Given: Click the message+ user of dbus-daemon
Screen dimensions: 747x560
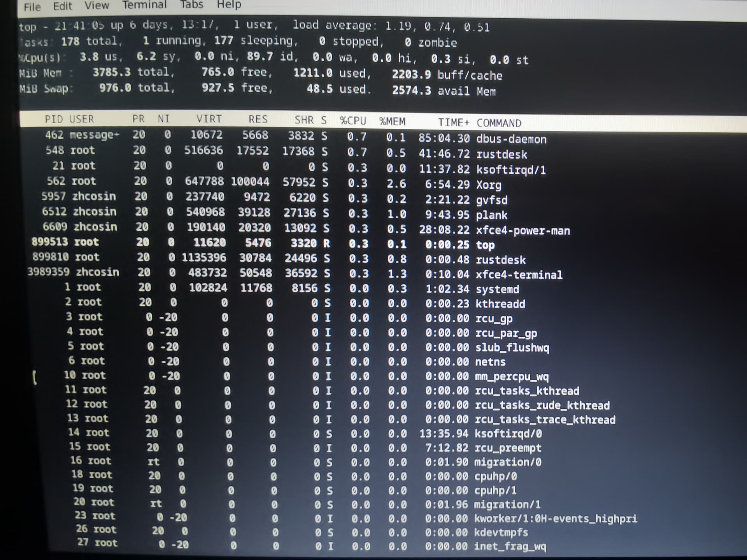Looking at the screenshot, I should [95, 135].
